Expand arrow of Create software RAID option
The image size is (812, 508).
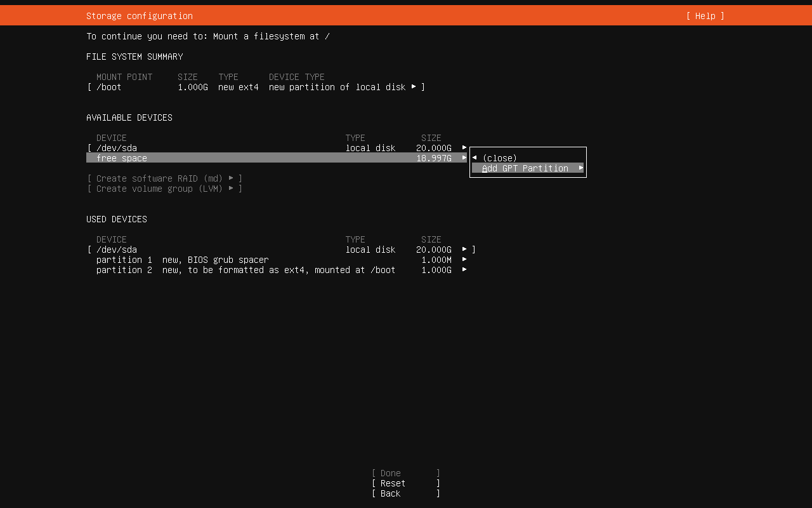[231, 178]
